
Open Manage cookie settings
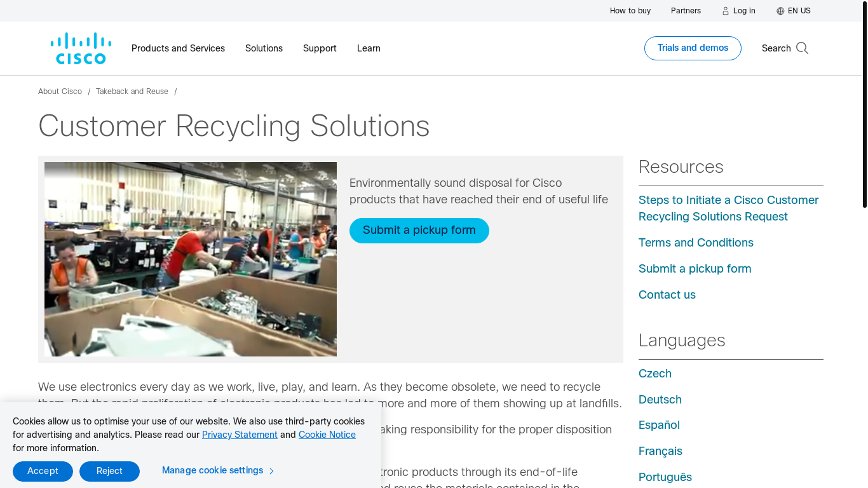tap(212, 471)
